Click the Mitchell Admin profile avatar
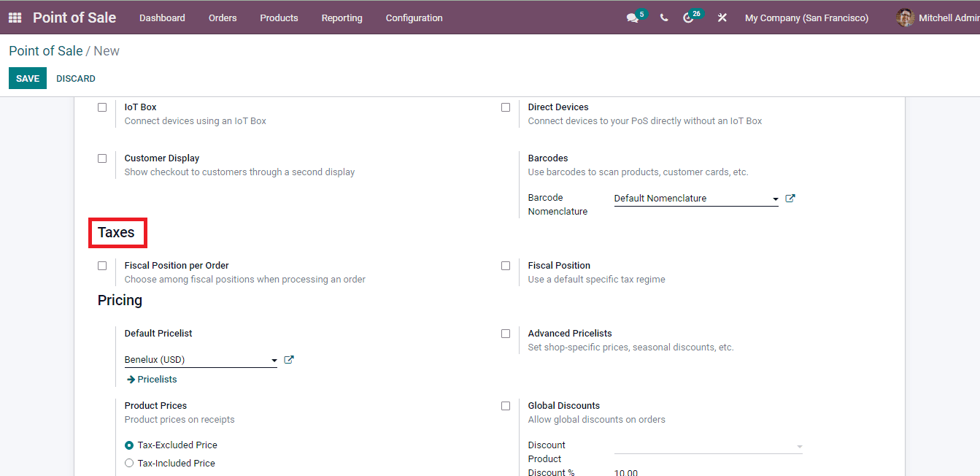980x476 pixels. 905,17
